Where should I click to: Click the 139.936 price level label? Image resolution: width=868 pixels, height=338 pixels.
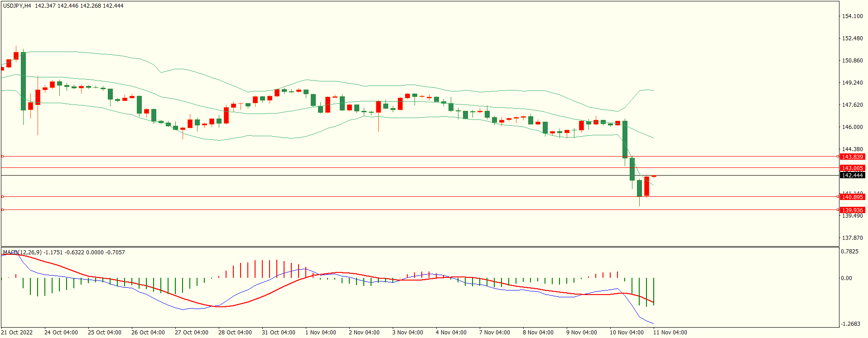(852, 210)
